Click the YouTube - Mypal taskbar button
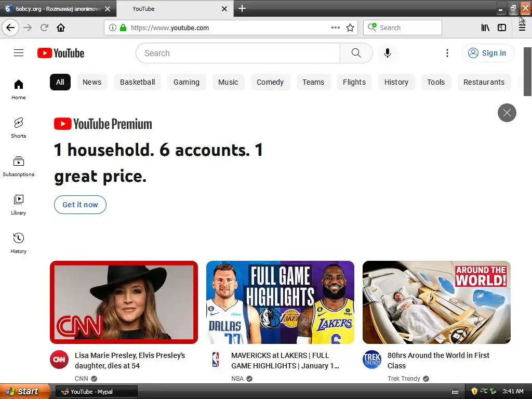 pos(96,392)
